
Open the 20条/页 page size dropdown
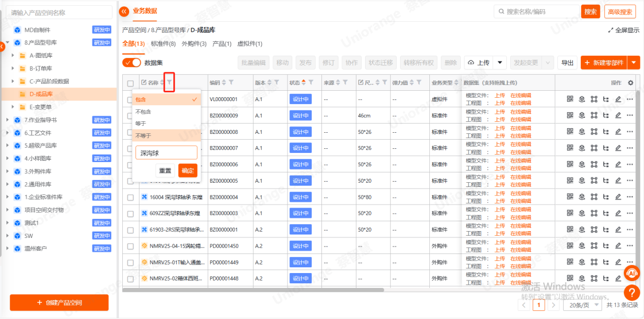[x=583, y=305]
